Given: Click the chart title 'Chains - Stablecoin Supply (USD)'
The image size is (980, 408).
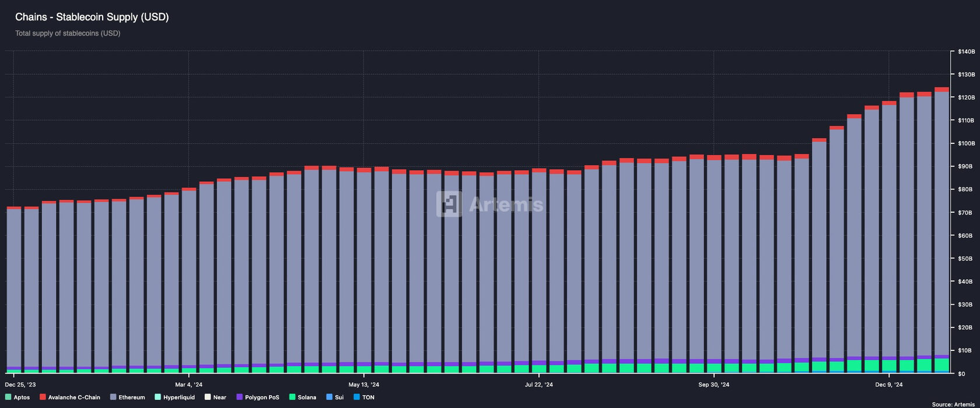Looking at the screenshot, I should click(x=92, y=17).
